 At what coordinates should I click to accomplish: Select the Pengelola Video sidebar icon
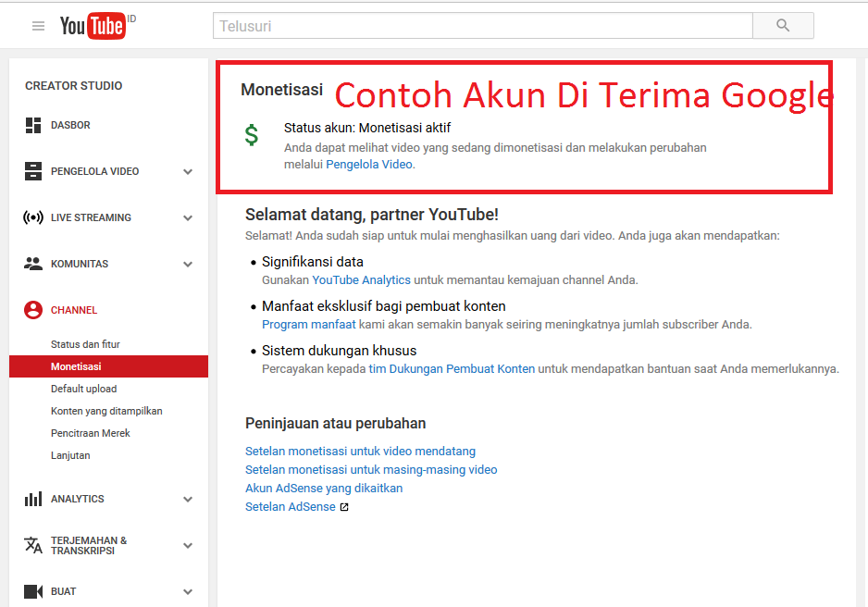pyautogui.click(x=35, y=171)
